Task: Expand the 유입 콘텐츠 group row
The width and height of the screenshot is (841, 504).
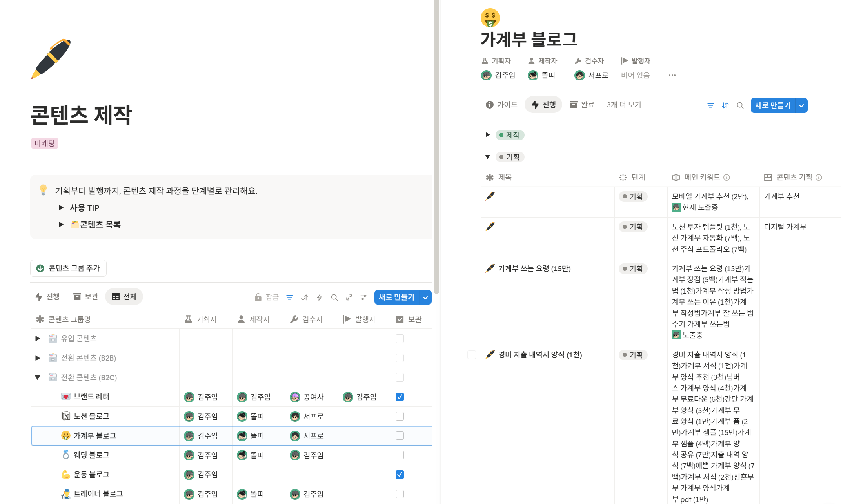Action: 38,339
